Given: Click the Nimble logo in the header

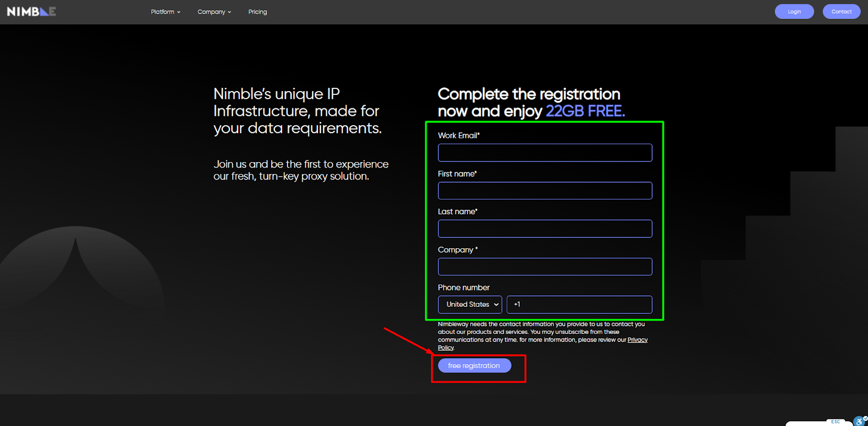Looking at the screenshot, I should click(31, 11).
